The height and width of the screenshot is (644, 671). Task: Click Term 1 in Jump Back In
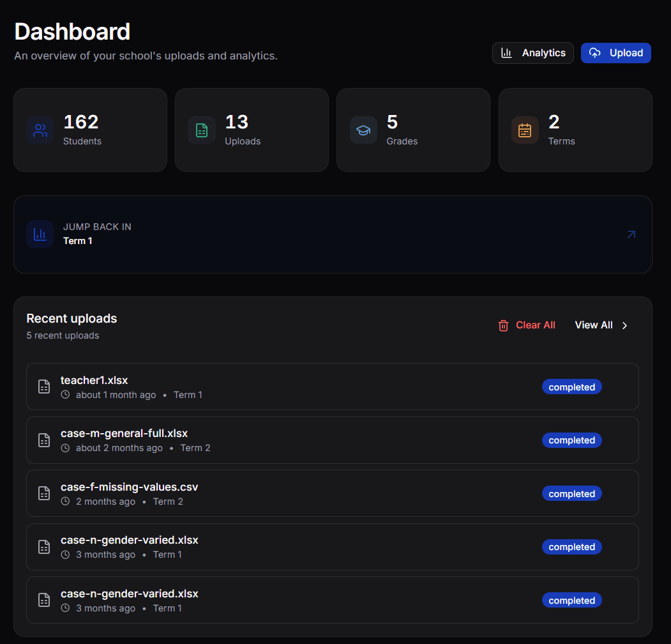78,241
